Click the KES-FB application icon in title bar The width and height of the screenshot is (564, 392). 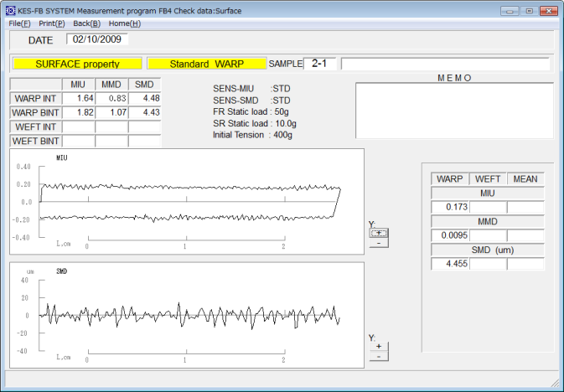click(x=9, y=8)
